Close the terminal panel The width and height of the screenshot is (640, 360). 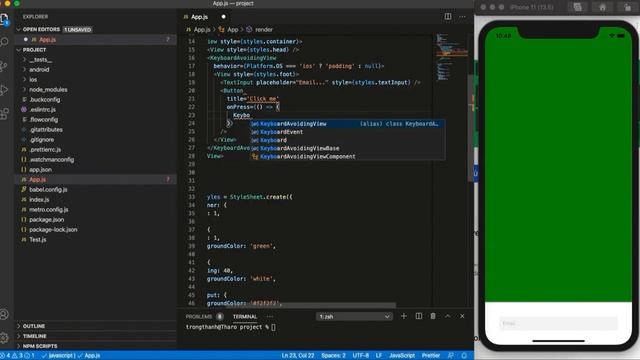(x=462, y=316)
